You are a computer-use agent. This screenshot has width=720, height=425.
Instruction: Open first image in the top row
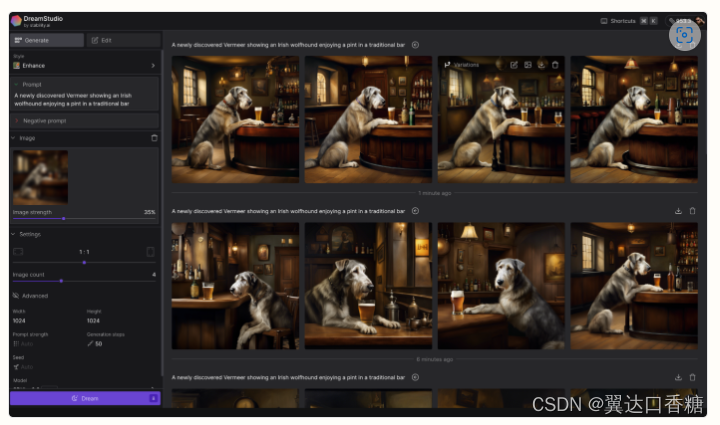235,119
